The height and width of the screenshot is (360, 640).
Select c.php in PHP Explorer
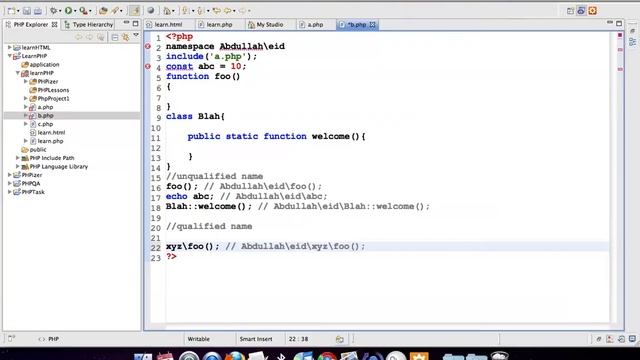coord(41,124)
